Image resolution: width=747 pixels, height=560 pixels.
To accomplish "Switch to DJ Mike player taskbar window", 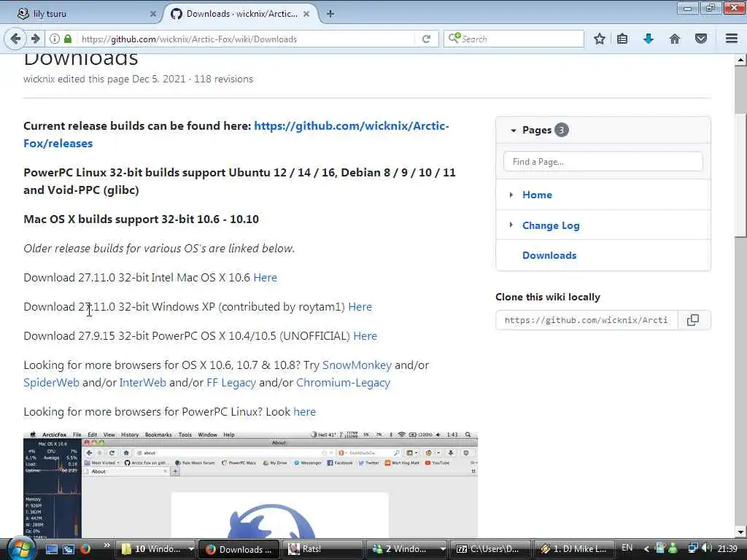I will point(575,549).
